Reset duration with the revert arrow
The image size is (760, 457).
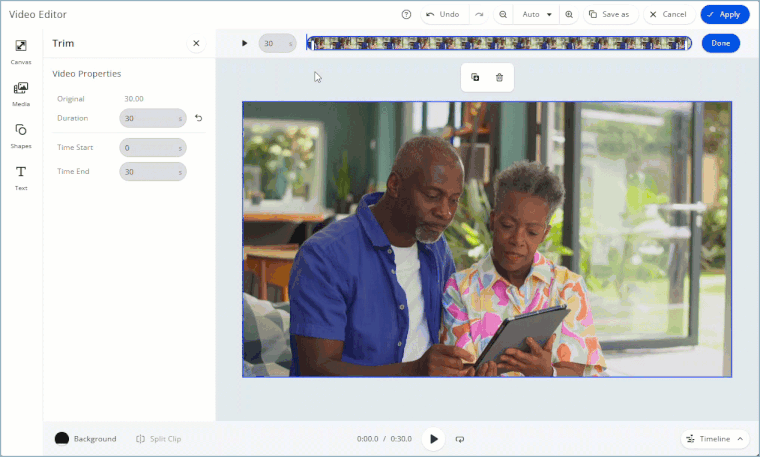(198, 118)
